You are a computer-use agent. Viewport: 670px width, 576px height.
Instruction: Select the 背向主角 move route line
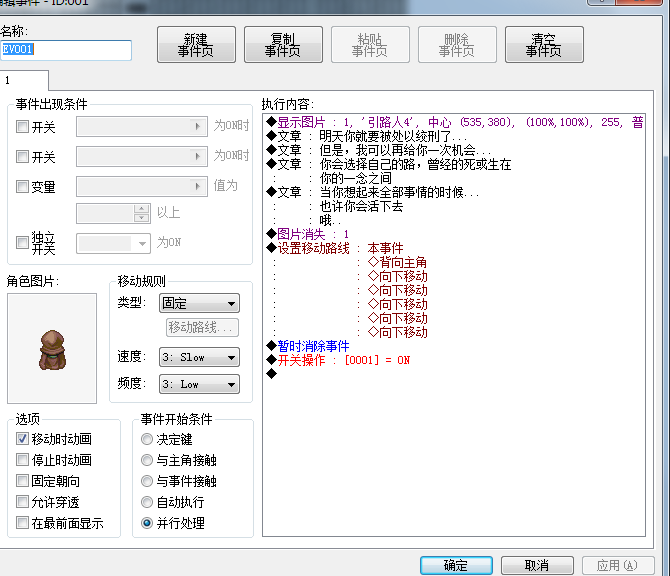point(397,262)
